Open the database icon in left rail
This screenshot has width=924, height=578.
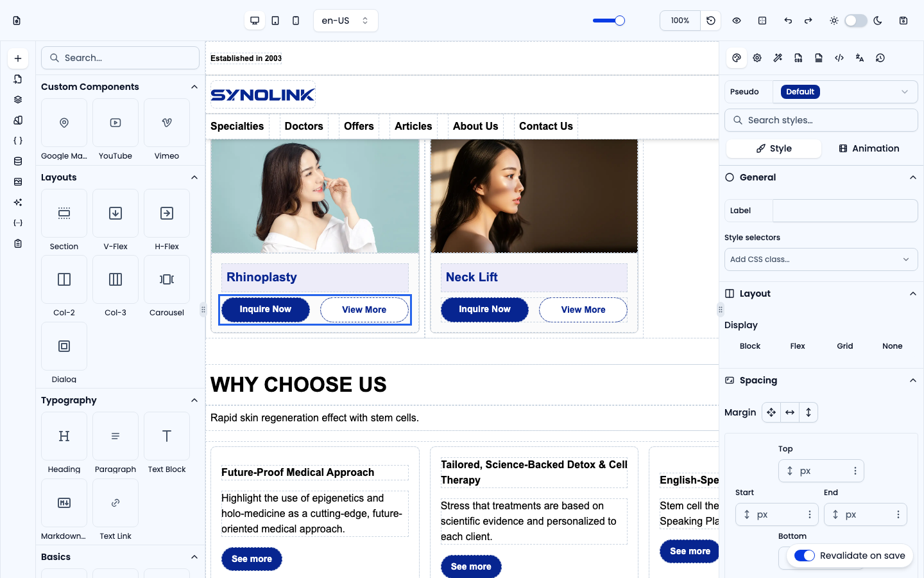click(x=18, y=161)
